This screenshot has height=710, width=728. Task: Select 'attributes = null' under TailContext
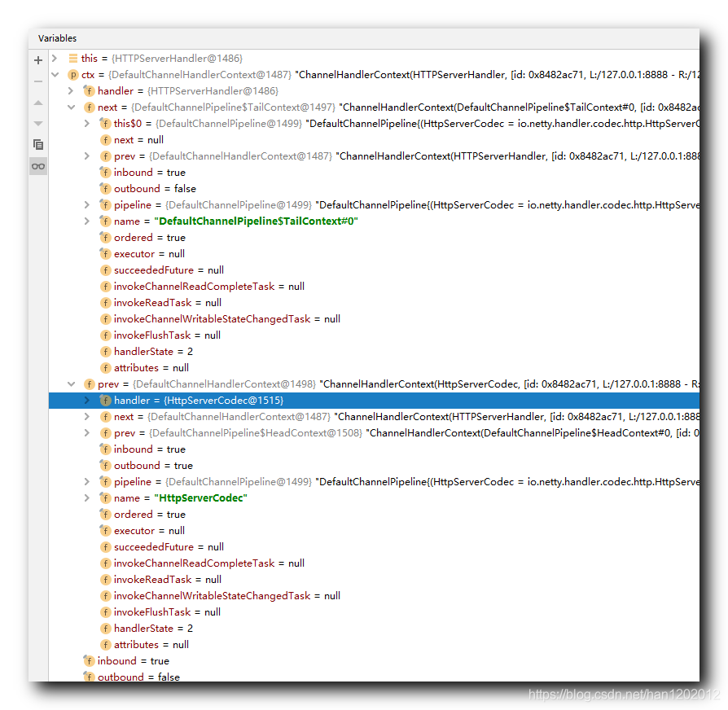coord(374,368)
